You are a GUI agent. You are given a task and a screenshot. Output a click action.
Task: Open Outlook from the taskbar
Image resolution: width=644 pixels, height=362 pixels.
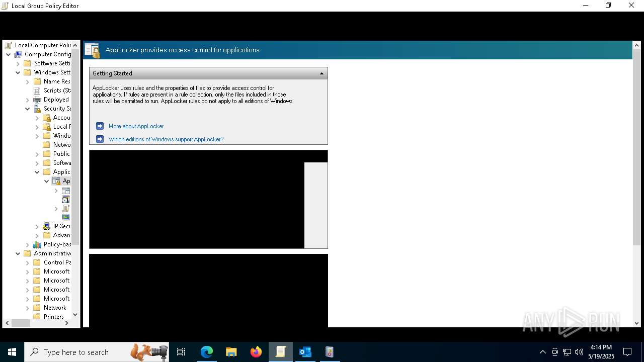[305, 352]
